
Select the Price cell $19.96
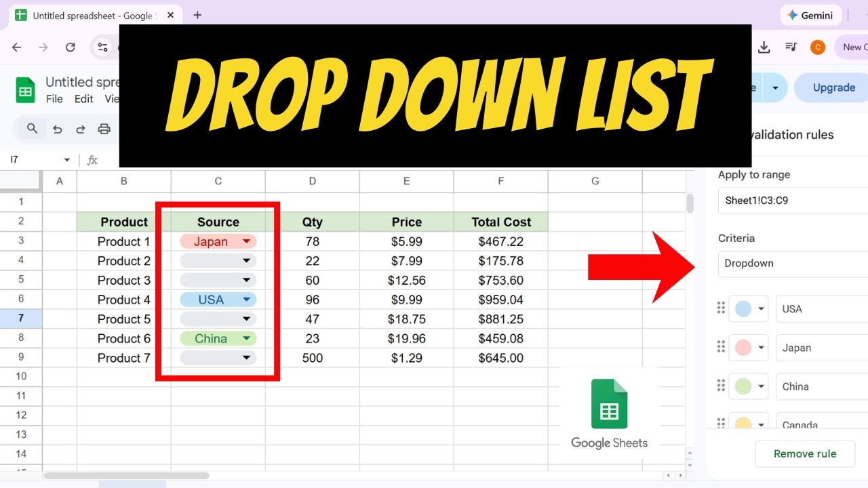pos(407,338)
